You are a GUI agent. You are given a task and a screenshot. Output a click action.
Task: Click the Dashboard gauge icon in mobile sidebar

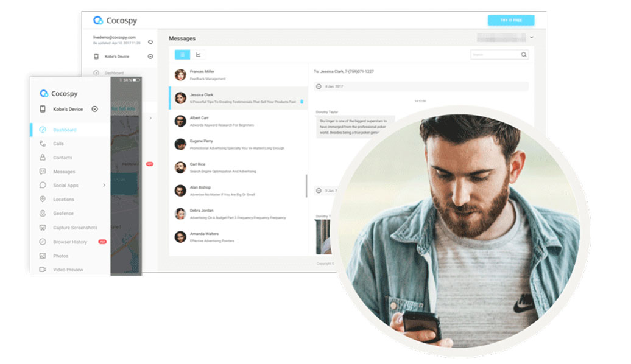[43, 130]
